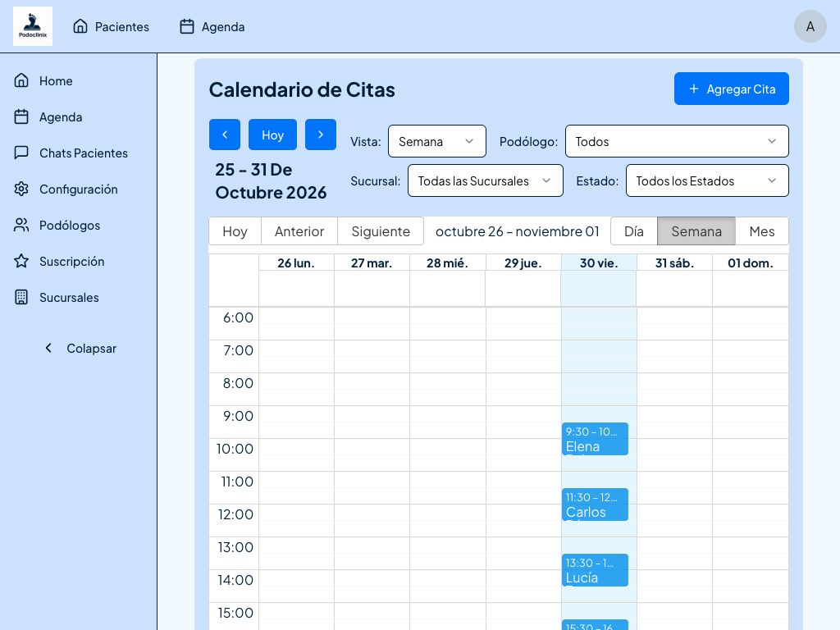Click the sidebar Agenda calendar icon
The image size is (840, 630).
point(21,116)
